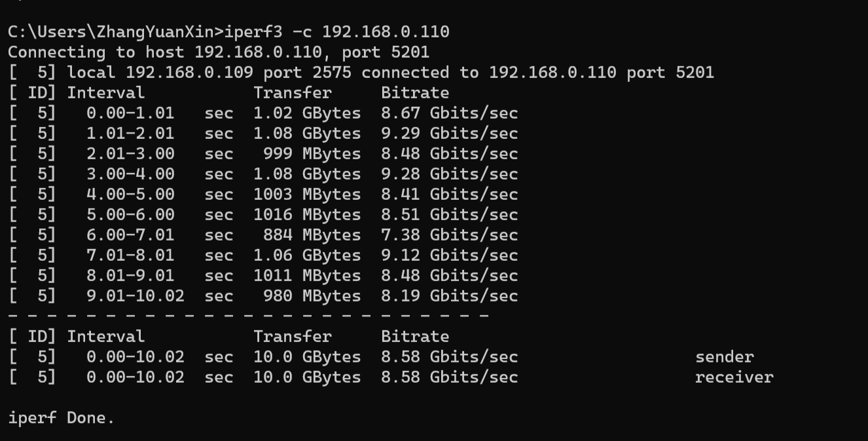Screen dimensions: 868x441
Task: Click the 1003 MBytes transfer value
Action: click(307, 194)
